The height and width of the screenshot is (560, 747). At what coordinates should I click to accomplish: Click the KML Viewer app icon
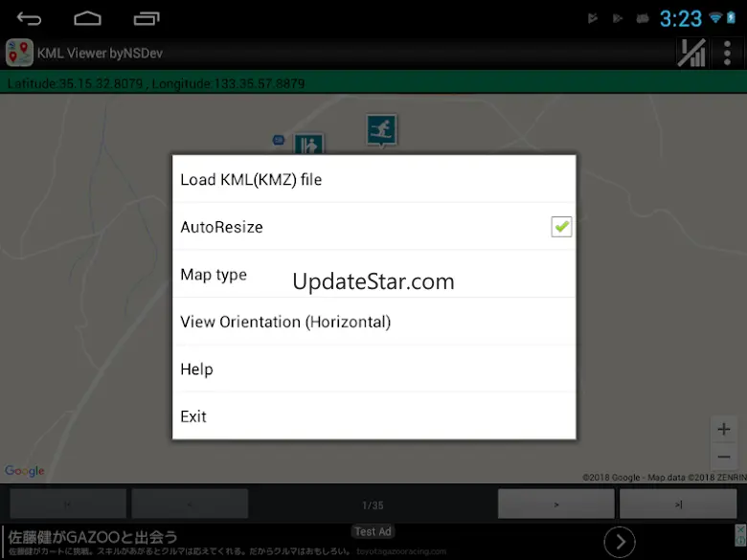[19, 53]
